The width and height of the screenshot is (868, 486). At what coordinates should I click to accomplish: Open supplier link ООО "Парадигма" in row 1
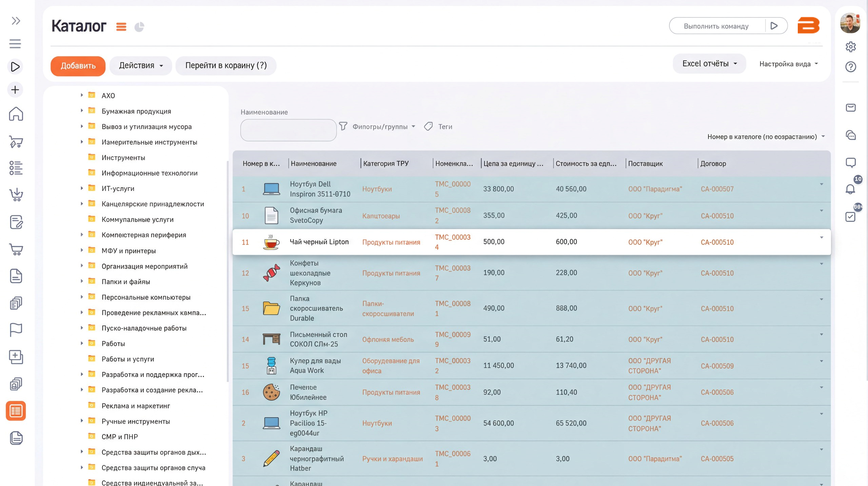(x=655, y=189)
